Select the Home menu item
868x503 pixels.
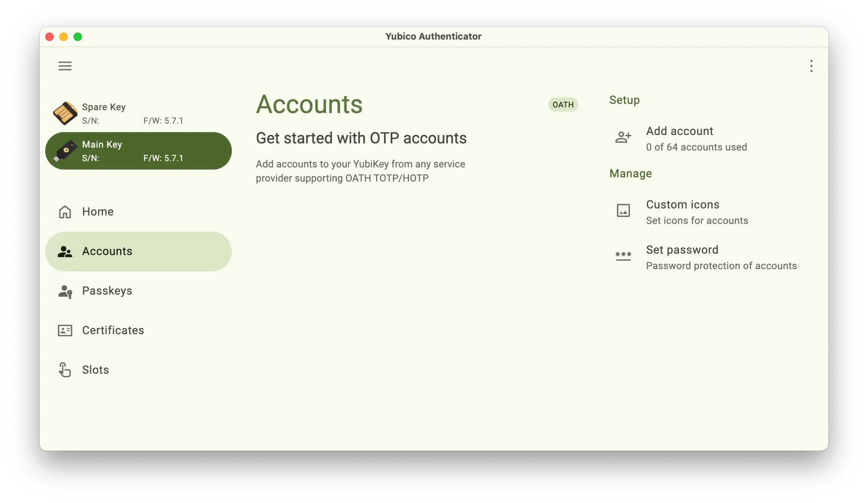click(98, 211)
